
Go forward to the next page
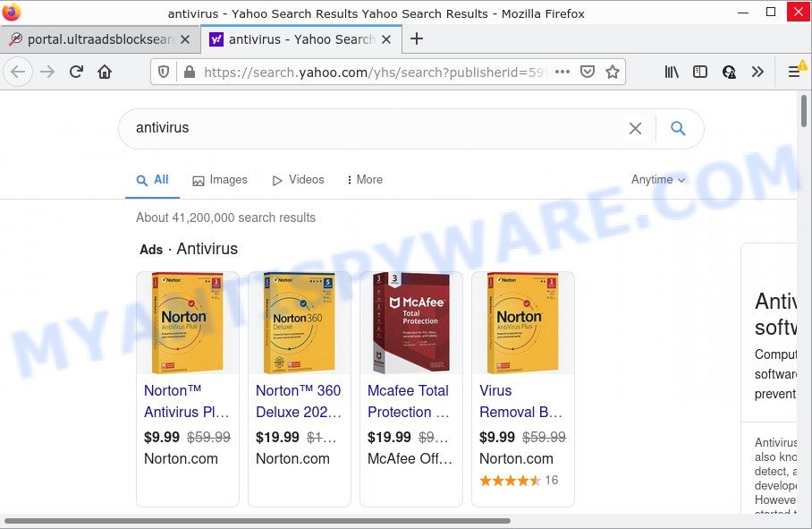tap(47, 72)
